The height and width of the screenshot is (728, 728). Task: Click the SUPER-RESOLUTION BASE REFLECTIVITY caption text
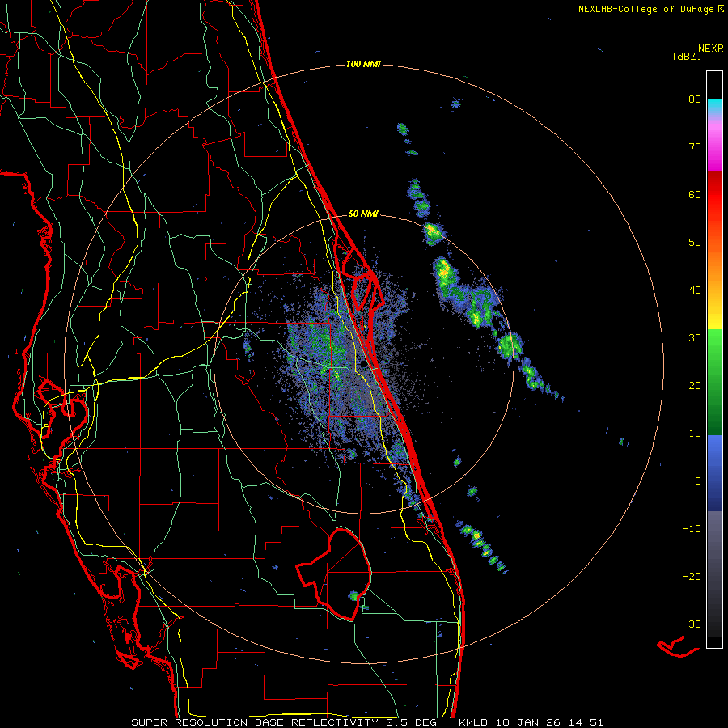pos(255,722)
